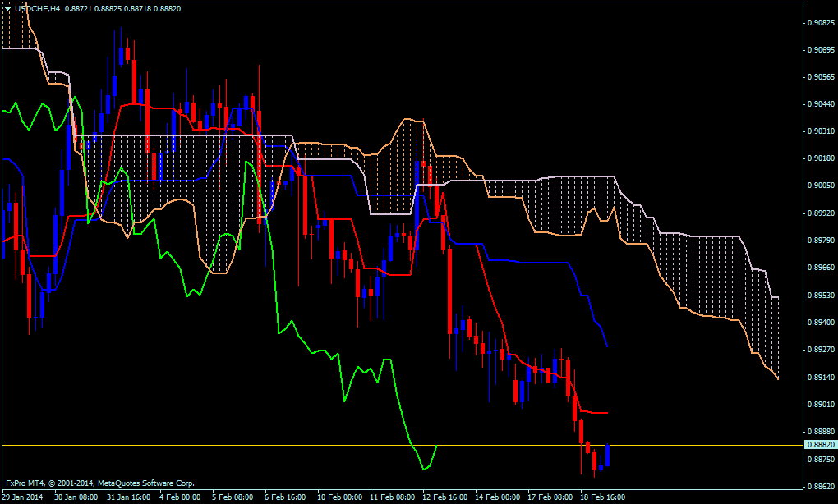The image size is (838, 504).
Task: Click the 0.88620 price scale label
Action: tap(821, 487)
